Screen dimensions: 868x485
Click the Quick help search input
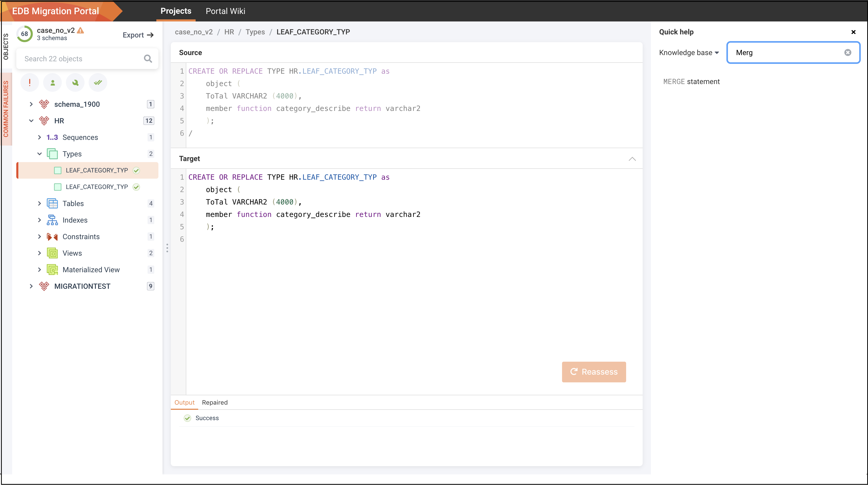(x=794, y=52)
